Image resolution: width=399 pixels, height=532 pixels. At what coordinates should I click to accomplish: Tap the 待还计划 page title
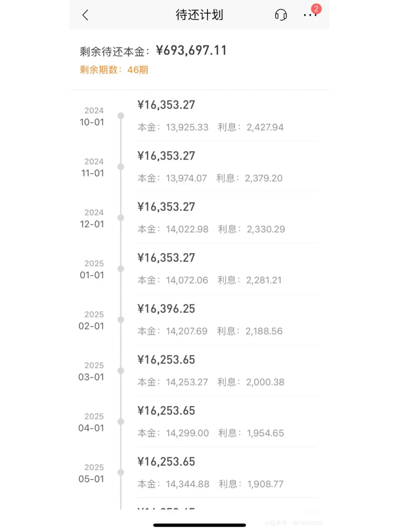199,15
